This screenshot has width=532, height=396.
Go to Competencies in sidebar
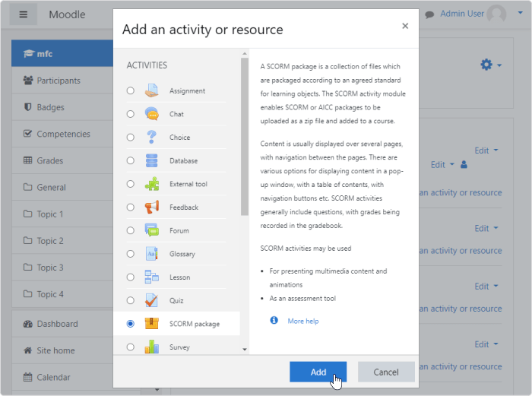click(62, 134)
